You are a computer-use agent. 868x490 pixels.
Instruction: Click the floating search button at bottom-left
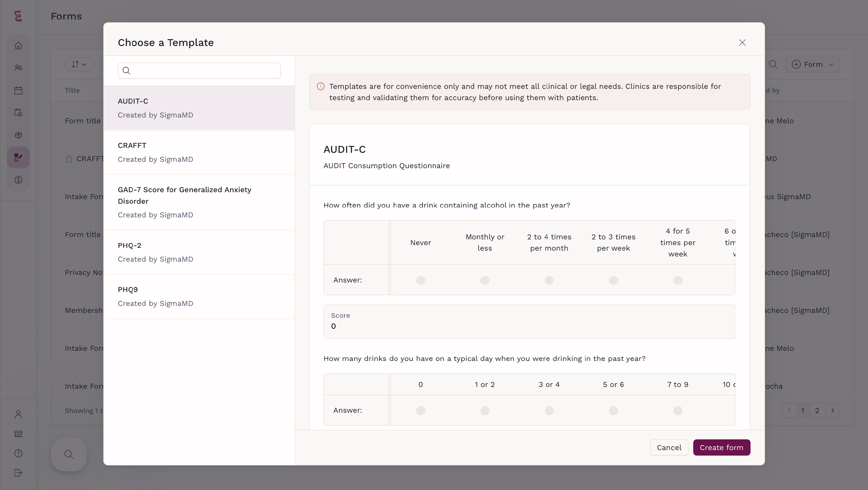[x=69, y=454]
